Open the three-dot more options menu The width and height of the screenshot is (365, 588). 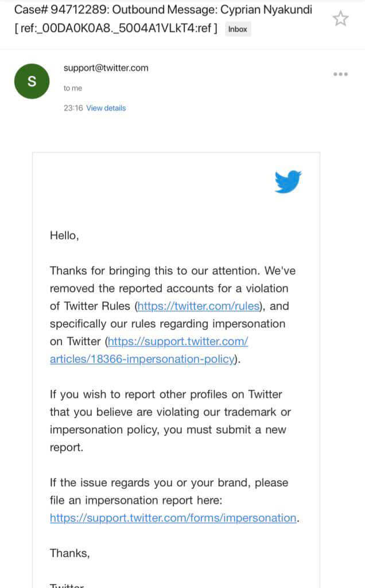click(340, 74)
